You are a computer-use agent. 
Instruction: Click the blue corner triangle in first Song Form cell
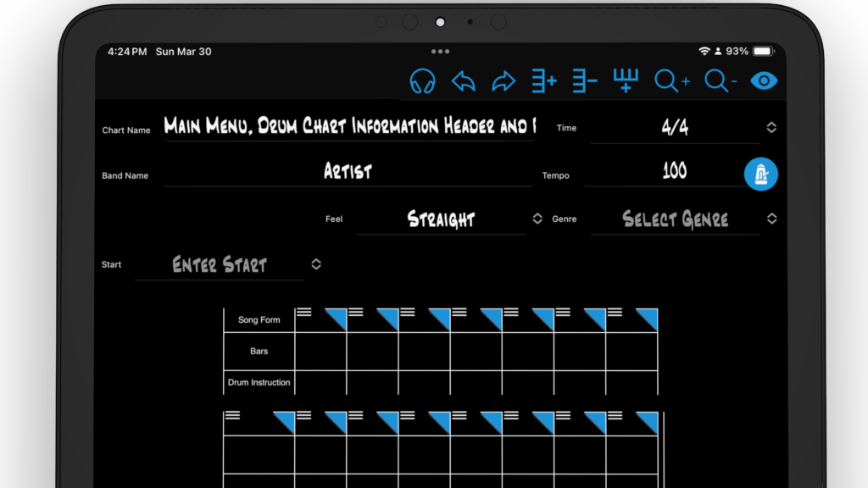pos(337,318)
